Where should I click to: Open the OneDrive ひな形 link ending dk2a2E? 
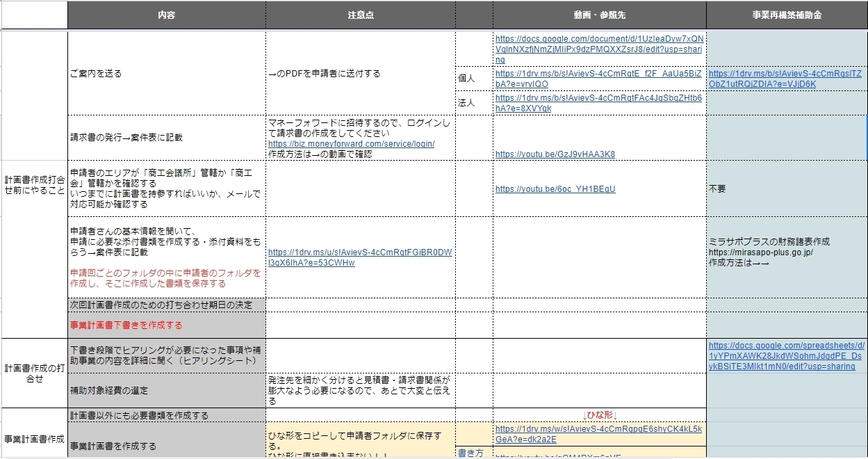pyautogui.click(x=599, y=434)
